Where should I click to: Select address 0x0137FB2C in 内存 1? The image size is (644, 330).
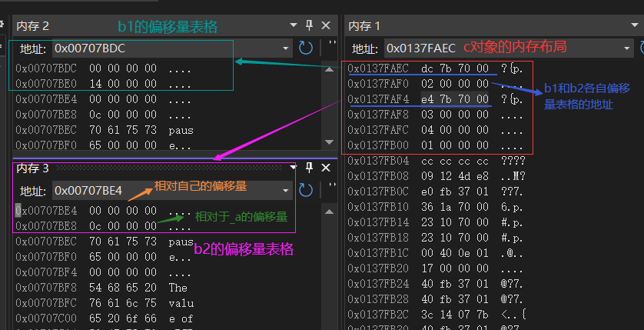pos(378,315)
